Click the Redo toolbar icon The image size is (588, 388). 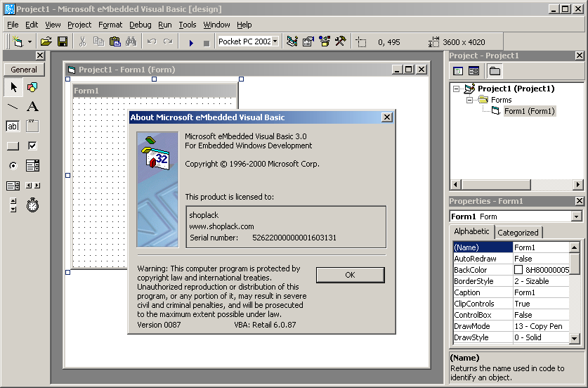pyautogui.click(x=168, y=41)
